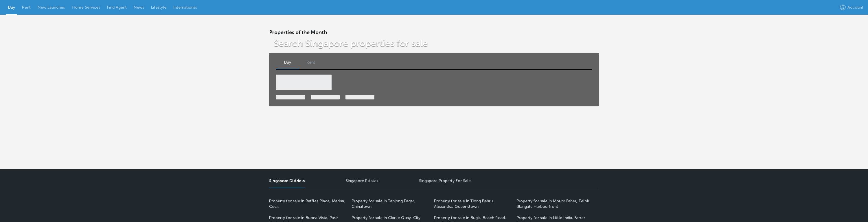Image resolution: width=868 pixels, height=222 pixels.
Task: Open International listings menu
Action: point(185,8)
